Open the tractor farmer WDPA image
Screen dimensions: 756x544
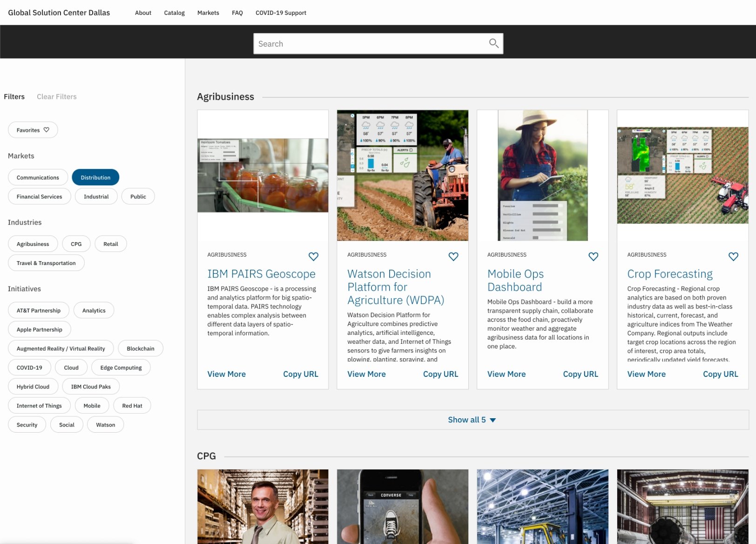click(x=403, y=176)
